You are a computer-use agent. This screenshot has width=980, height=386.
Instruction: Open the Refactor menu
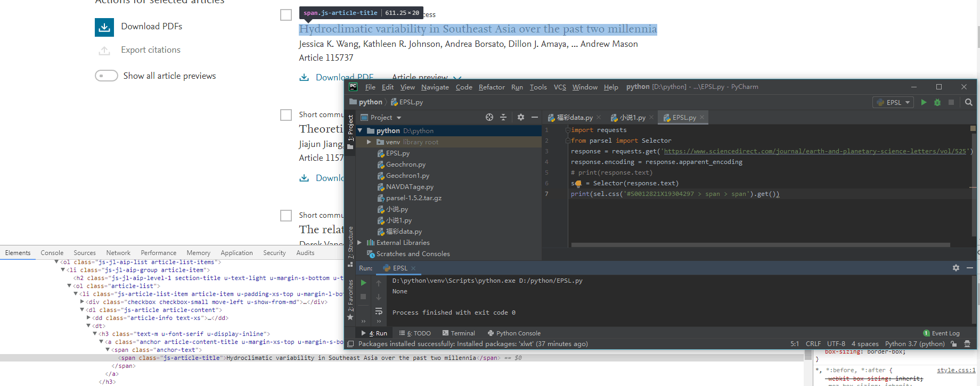pyautogui.click(x=492, y=87)
